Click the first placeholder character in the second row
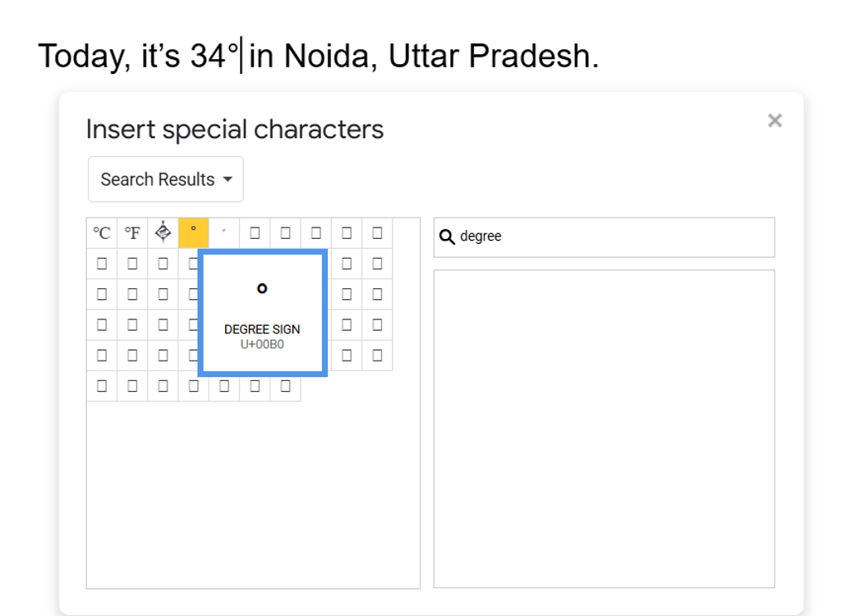 (x=100, y=264)
